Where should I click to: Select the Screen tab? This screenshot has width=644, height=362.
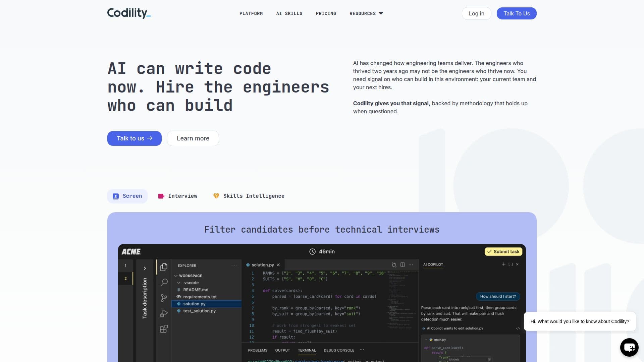click(127, 196)
